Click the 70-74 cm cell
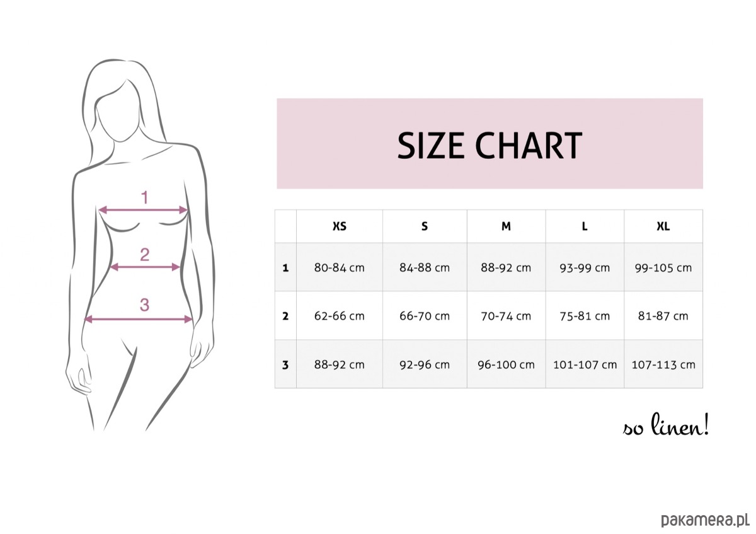The image size is (756, 534). tap(506, 316)
